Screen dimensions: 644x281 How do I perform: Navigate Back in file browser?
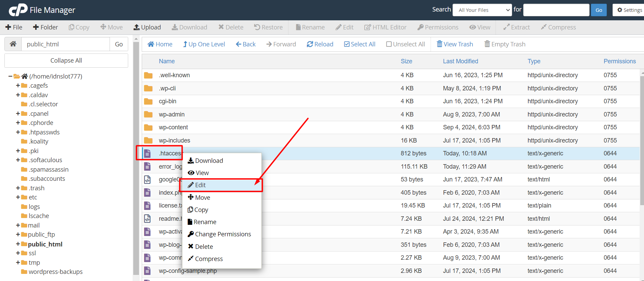point(246,44)
